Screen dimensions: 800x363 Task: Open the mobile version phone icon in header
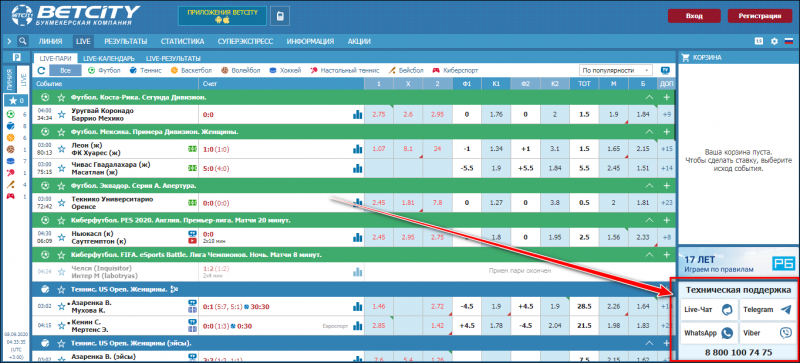(280, 16)
